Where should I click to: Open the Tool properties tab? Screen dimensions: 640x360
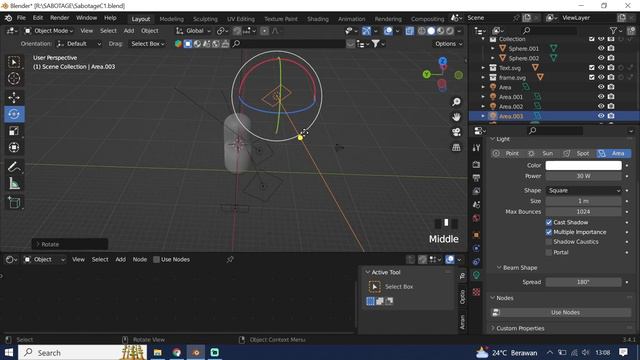click(476, 148)
